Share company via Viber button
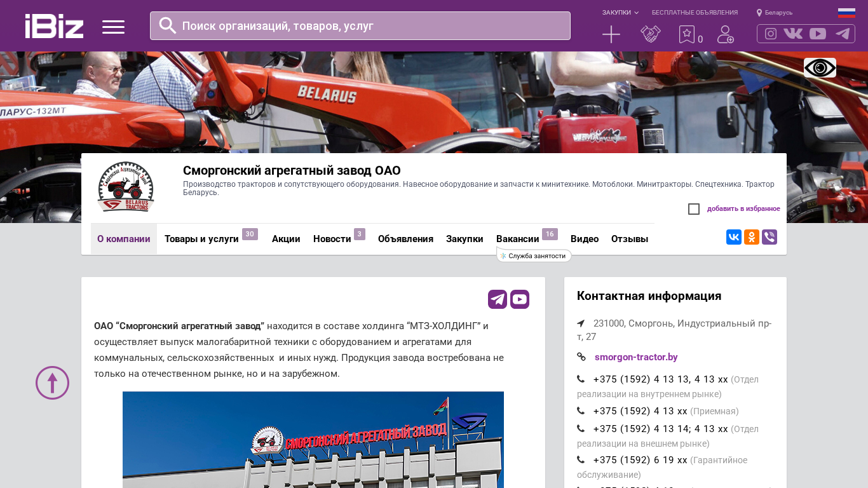 (770, 237)
